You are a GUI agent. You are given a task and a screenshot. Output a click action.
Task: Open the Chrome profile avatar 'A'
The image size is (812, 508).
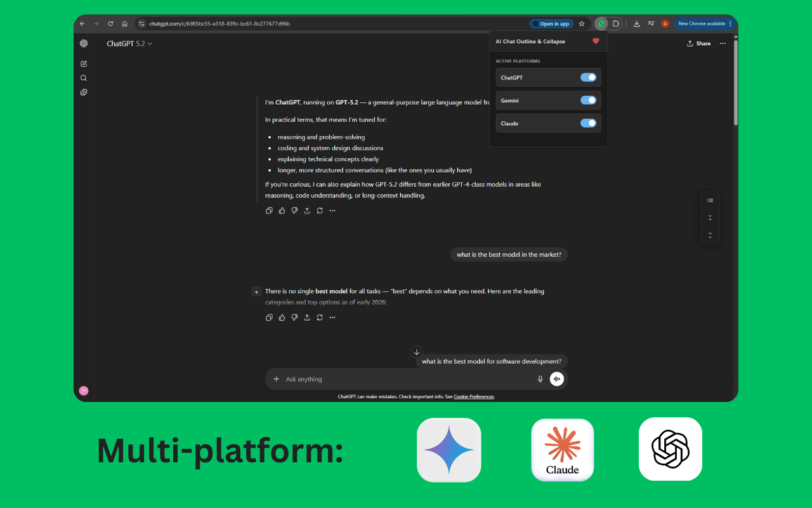[665, 23]
